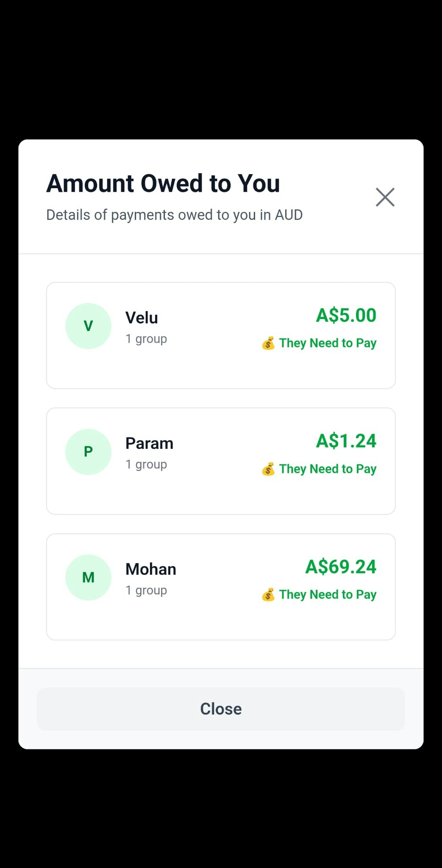442x868 pixels.
Task: Tap "They Need to Pay" for Mohan
Action: [328, 595]
